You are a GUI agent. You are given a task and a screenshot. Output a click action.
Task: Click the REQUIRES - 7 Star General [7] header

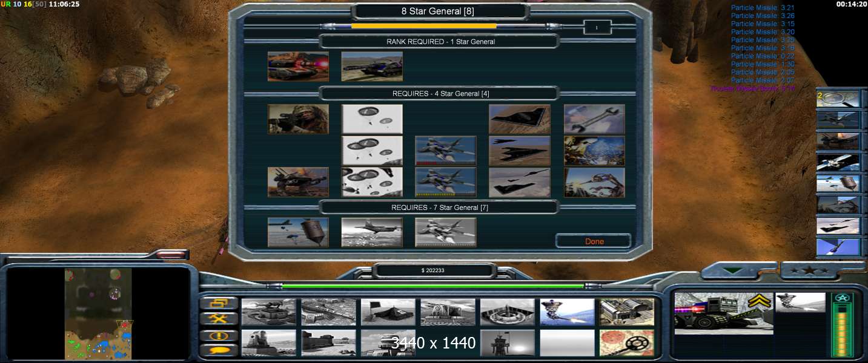coord(440,208)
